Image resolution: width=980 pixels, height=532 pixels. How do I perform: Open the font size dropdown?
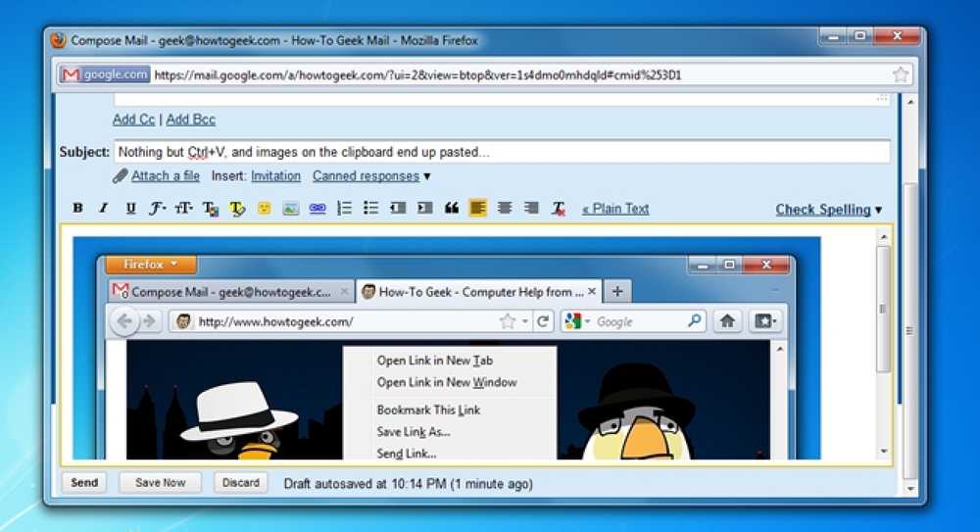184,208
